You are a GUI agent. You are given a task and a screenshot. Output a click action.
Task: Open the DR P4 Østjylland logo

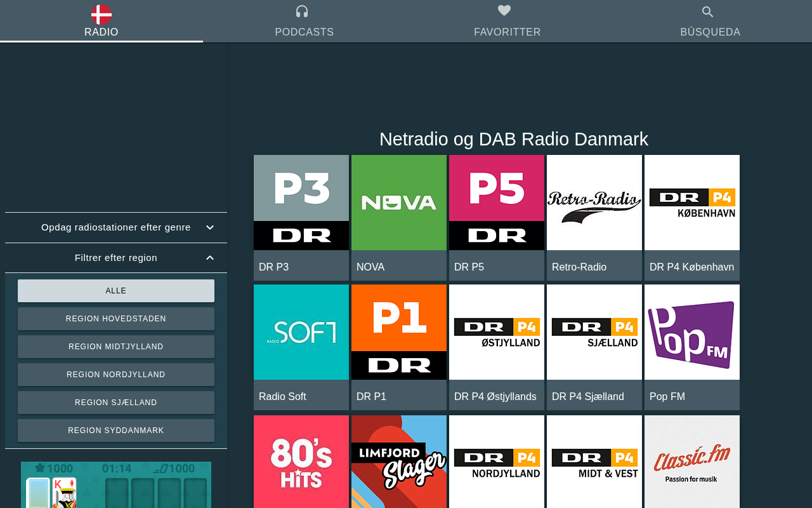pos(497,332)
